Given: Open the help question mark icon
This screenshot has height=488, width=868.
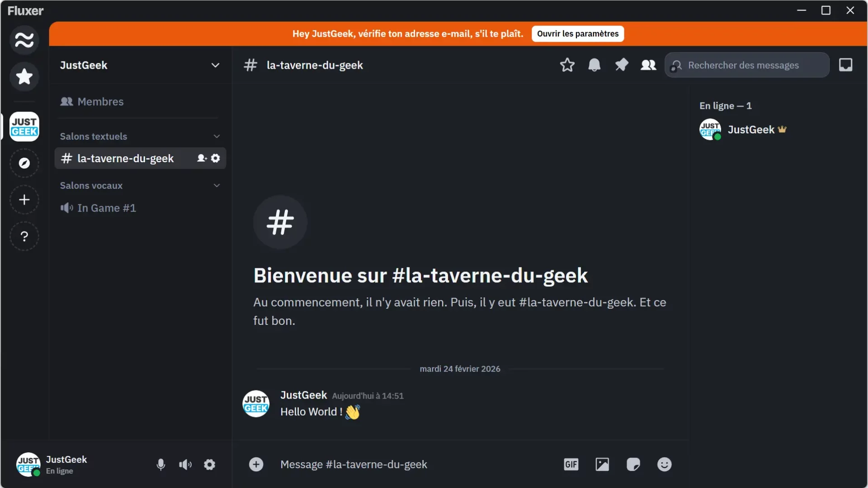Looking at the screenshot, I should (x=24, y=236).
